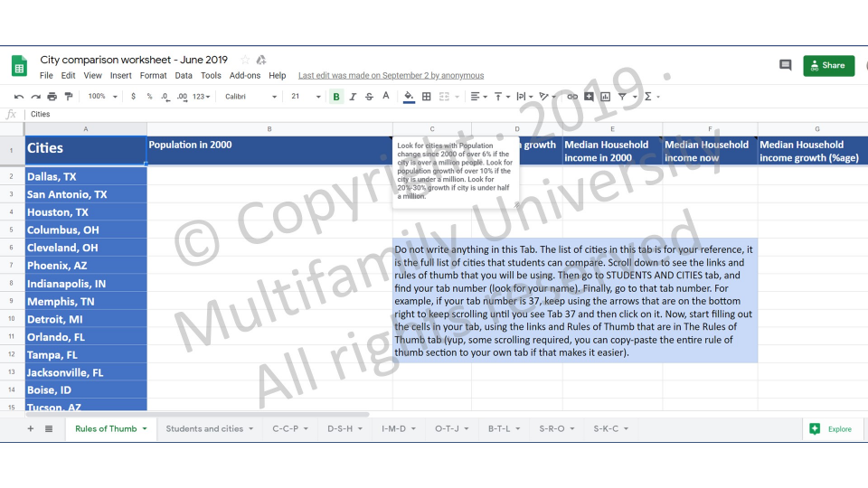Select column B header
Viewport: 868px width, 488px height.
(269, 129)
